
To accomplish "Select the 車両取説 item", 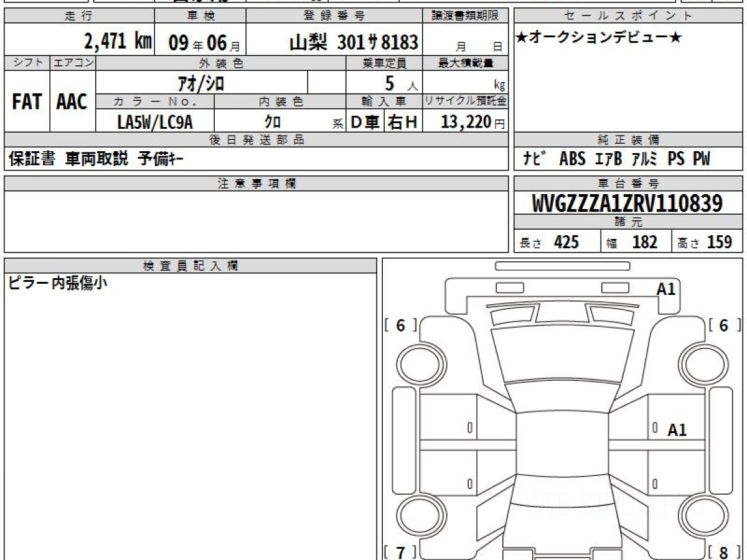I will click(x=96, y=159).
